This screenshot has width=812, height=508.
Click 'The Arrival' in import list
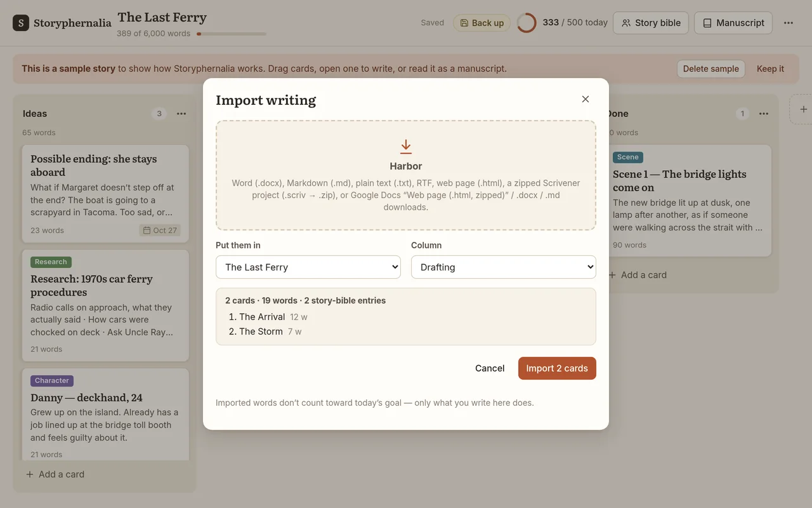pos(262,317)
